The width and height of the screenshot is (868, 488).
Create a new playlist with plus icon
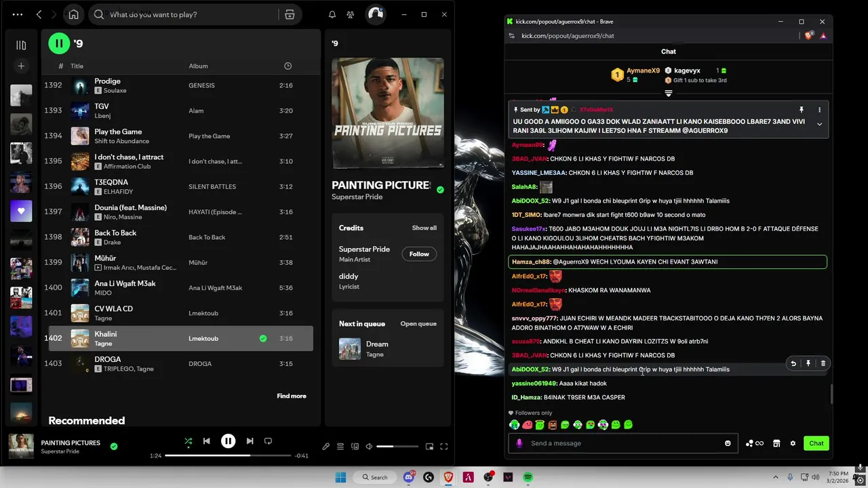click(21, 66)
